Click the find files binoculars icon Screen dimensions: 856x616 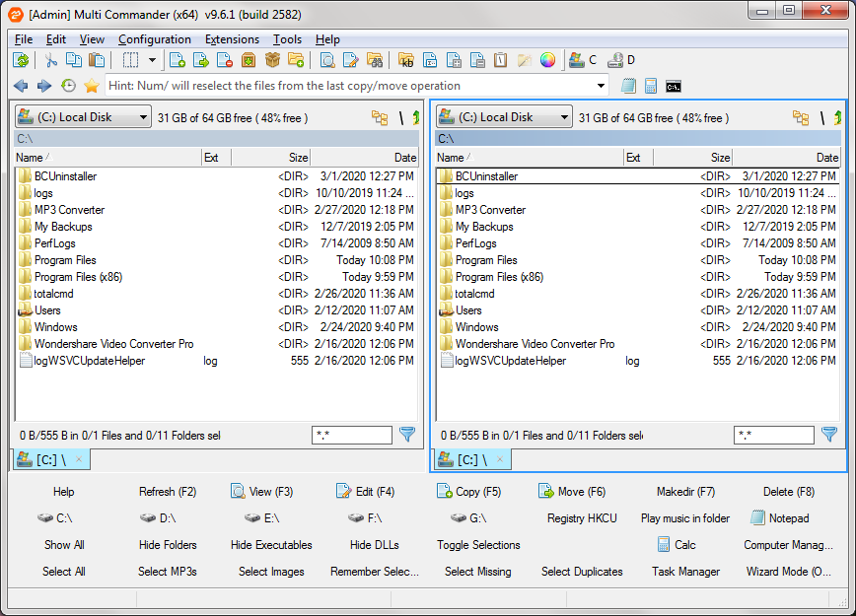click(375, 60)
